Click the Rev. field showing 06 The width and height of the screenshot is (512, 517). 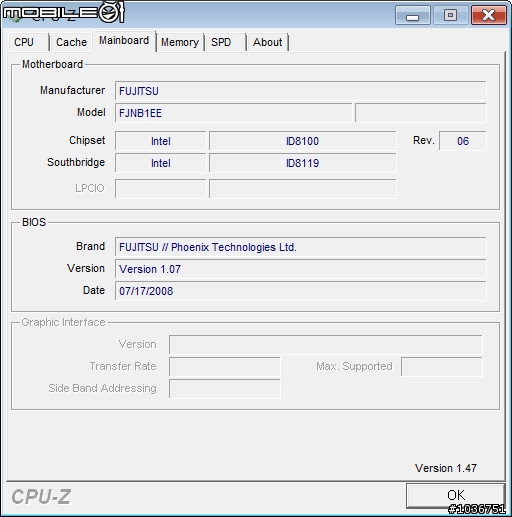tap(463, 141)
